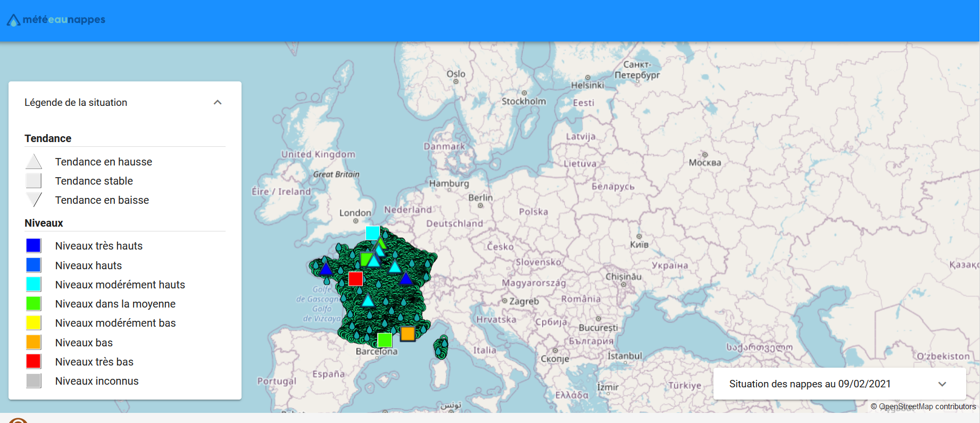Click the Tendance stable square icon
980x423 pixels.
click(x=34, y=181)
